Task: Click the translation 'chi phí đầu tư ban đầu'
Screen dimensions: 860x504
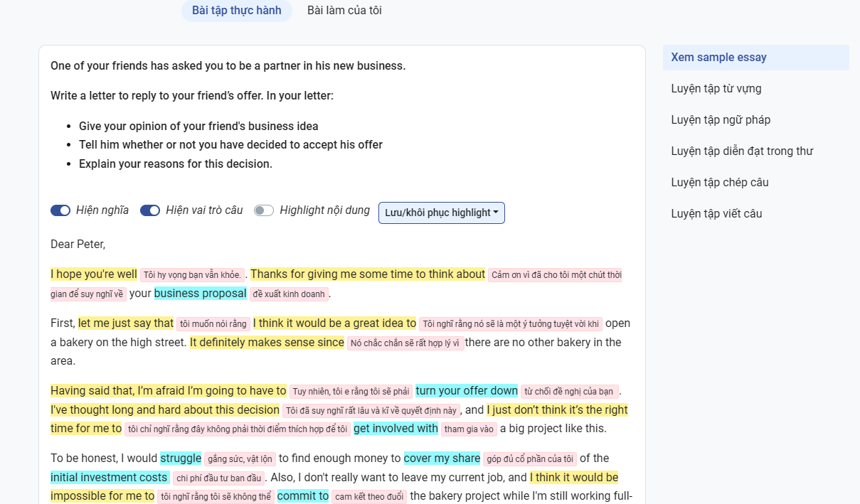Action: pyautogui.click(x=219, y=478)
